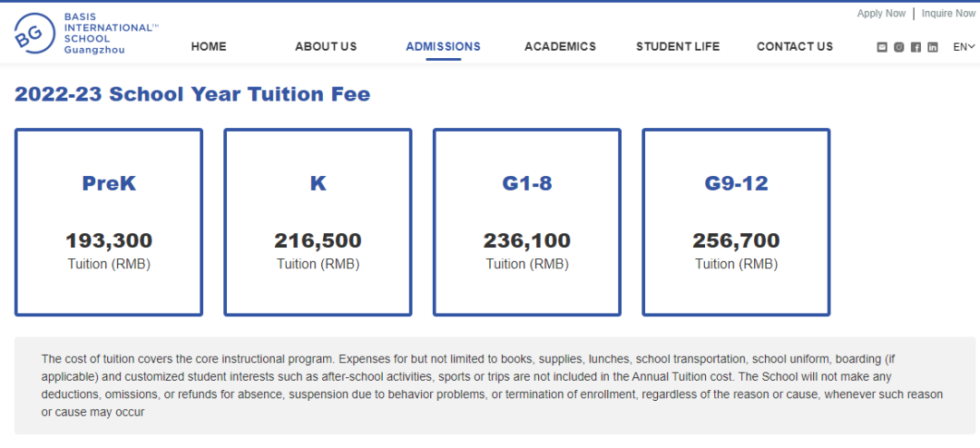Select the PreK tuition card

coord(109,222)
